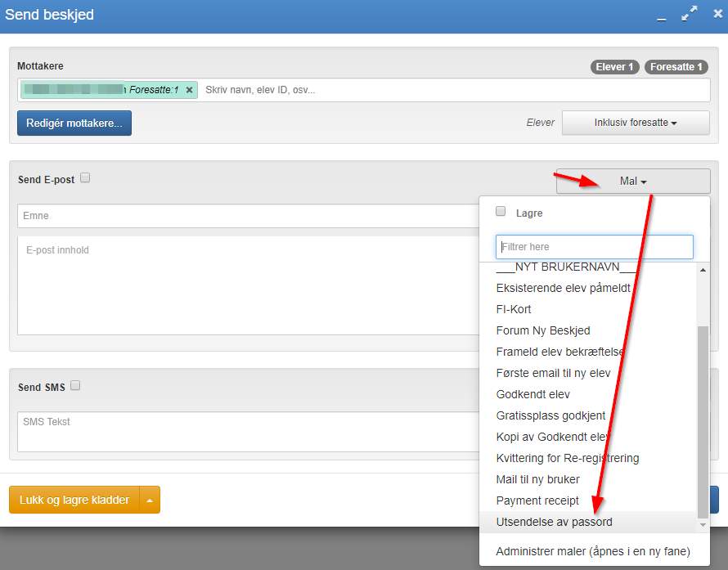Image resolution: width=728 pixels, height=570 pixels.
Task: Click scroll up arrow in template list
Action: [x=703, y=270]
